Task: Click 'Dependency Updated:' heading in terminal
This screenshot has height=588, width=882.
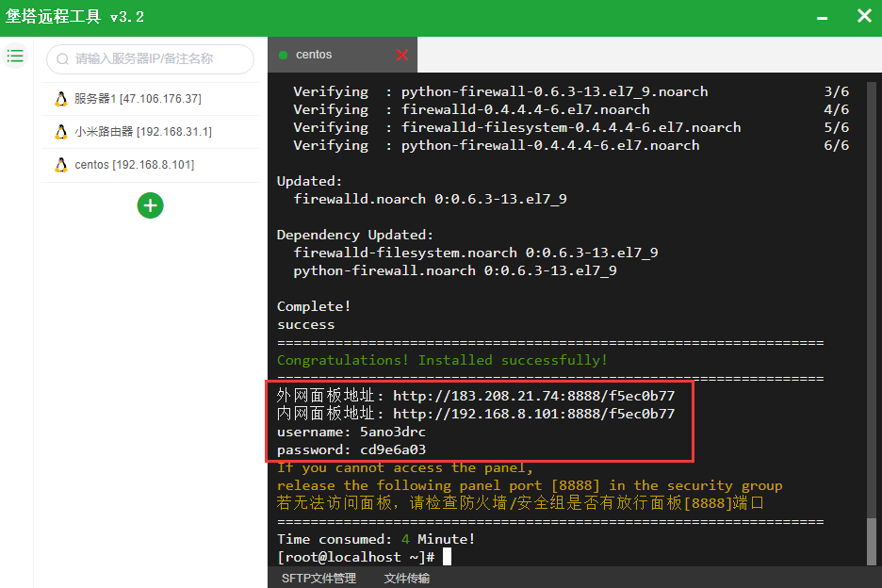Action: click(x=355, y=235)
